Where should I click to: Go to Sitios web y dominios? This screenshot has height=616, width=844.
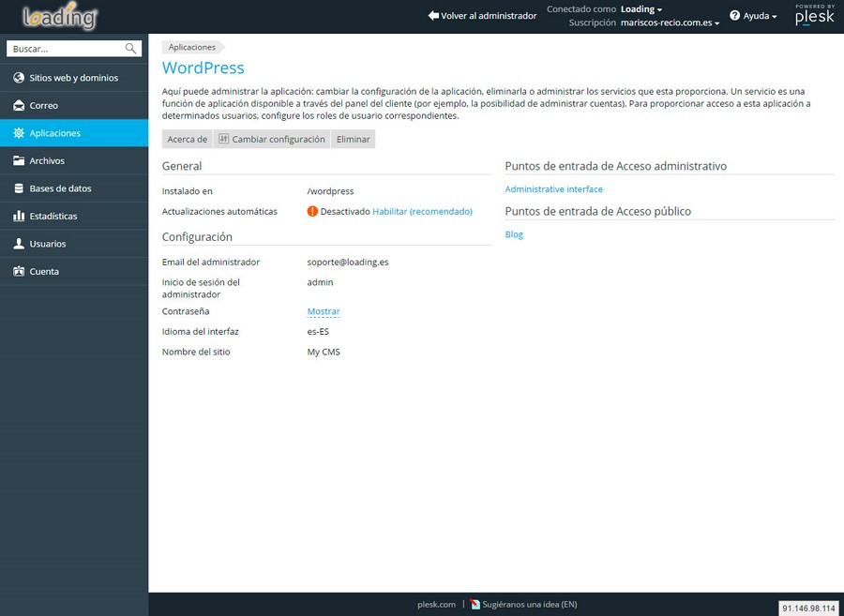(74, 78)
